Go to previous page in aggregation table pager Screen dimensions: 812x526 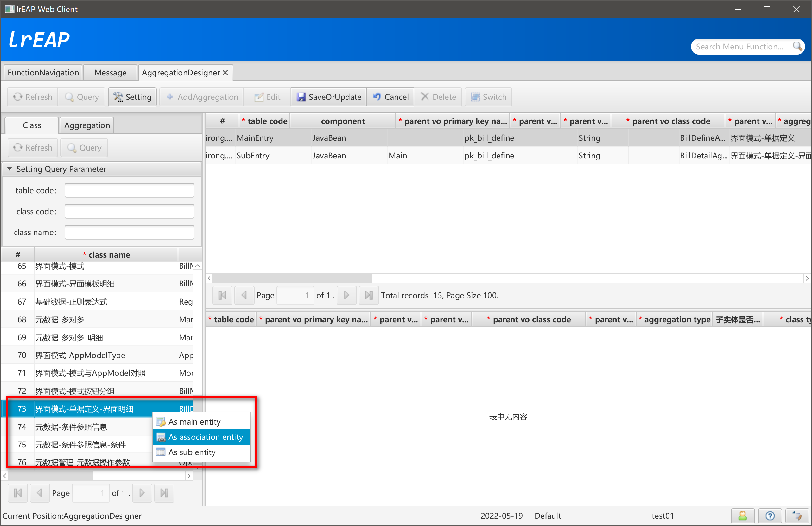pos(244,295)
